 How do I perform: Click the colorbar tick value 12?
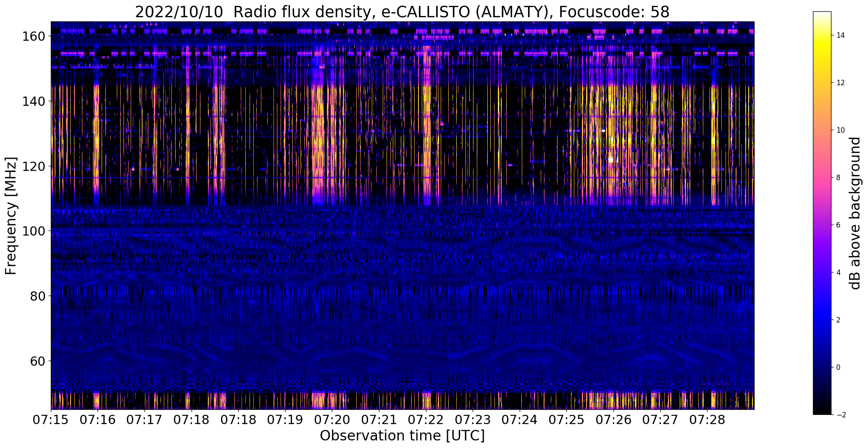pyautogui.click(x=841, y=83)
